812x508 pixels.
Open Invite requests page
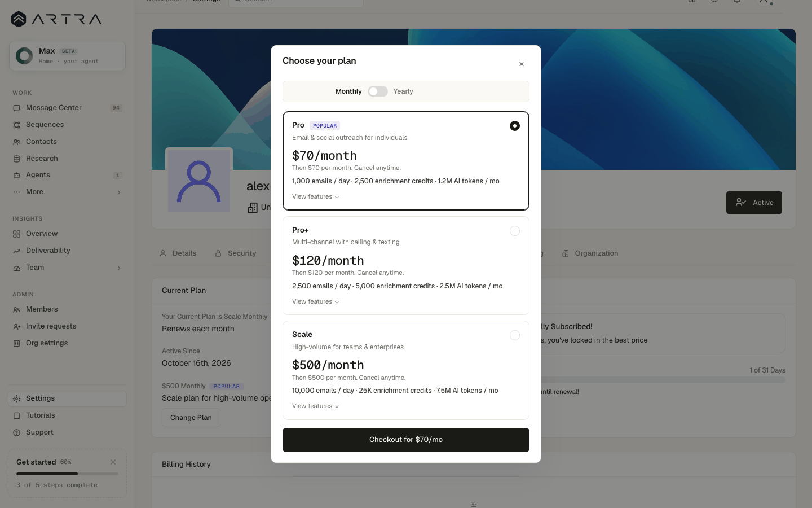[x=67, y=326]
